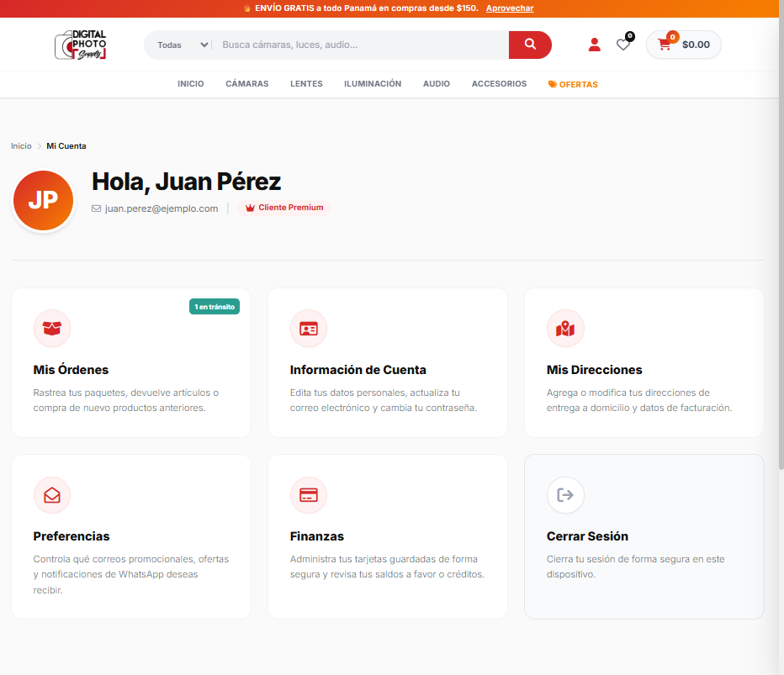Click the Cliente Premium label
Viewport: 784px width, 675px height.
(291, 208)
